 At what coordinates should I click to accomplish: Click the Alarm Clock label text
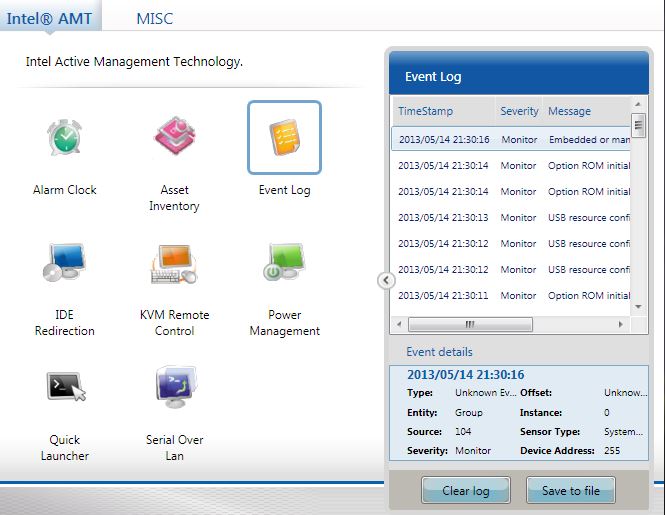click(x=65, y=190)
